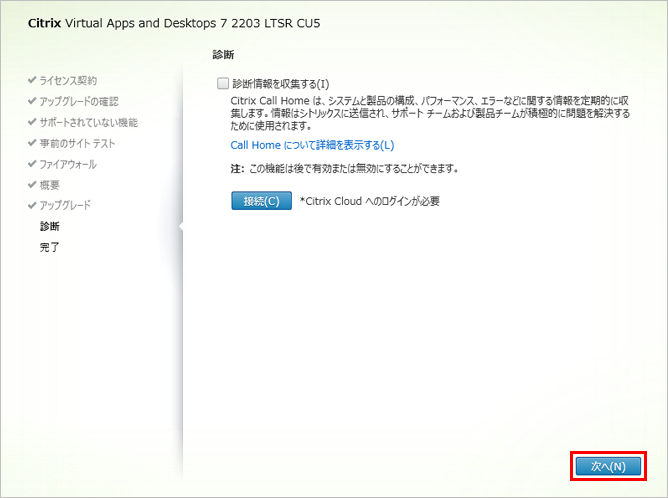The image size is (668, 498).
Task: Click the Citrix Virtual Apps and Desktops title
Action: coord(174,23)
